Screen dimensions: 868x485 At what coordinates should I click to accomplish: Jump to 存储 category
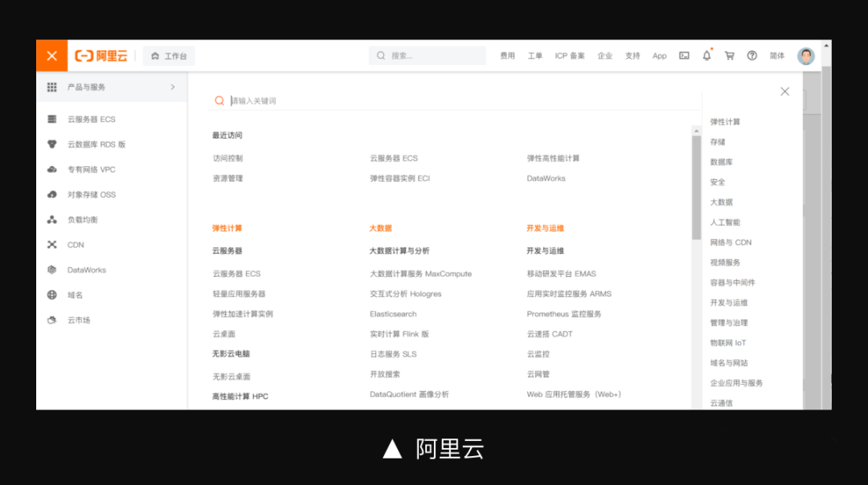click(718, 142)
